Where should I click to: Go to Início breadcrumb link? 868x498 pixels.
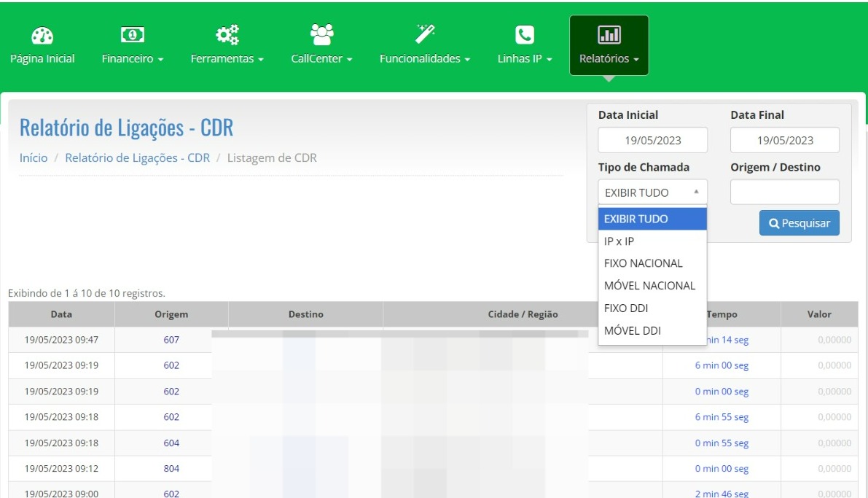(34, 158)
